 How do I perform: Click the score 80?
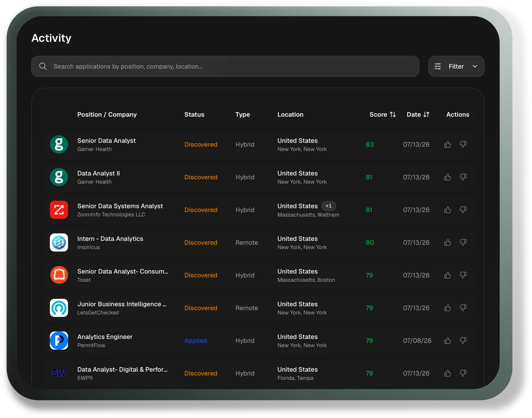(370, 243)
